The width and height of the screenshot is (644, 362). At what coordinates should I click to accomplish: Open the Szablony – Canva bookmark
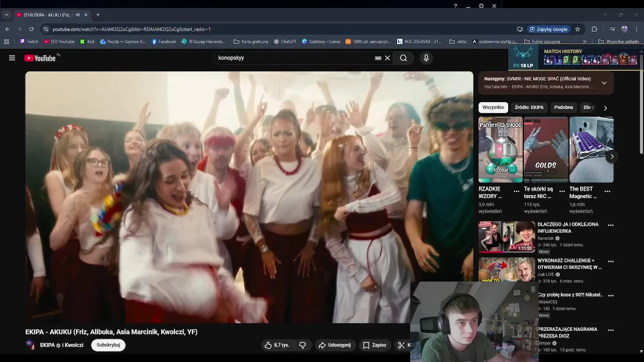click(321, 42)
